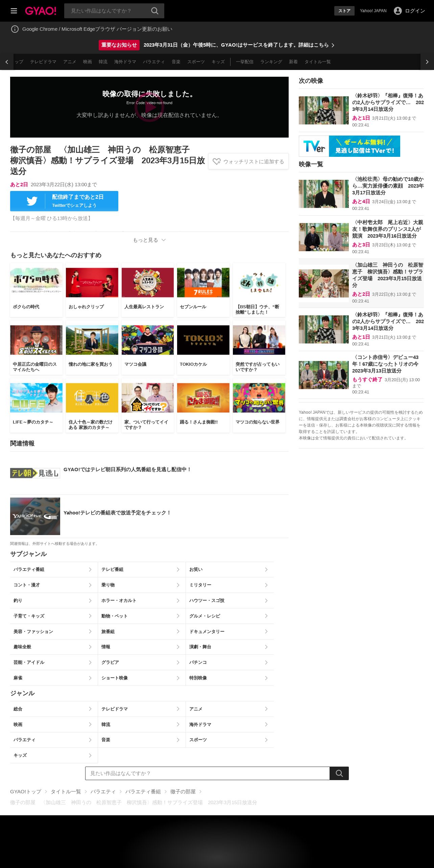Expand もっと見る description
The width and height of the screenshot is (434, 868).
149,240
